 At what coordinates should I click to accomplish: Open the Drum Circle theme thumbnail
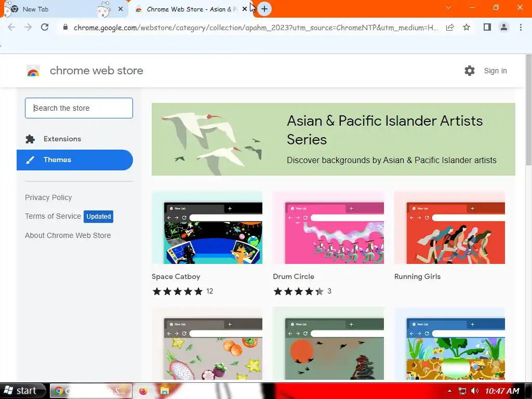(328, 228)
